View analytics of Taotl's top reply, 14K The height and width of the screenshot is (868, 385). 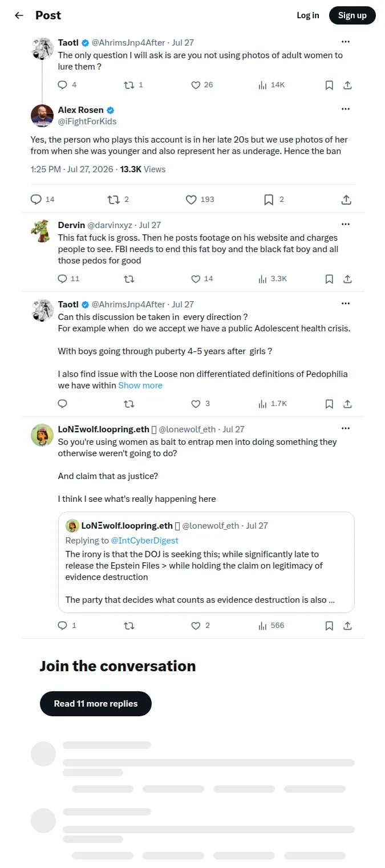tap(271, 85)
